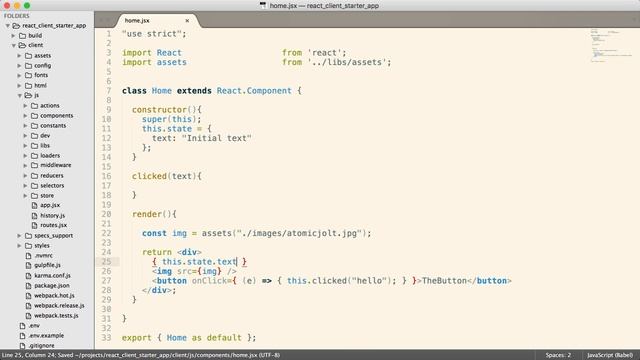This screenshot has height=360, width=640.
Task: Open .gitignore in the sidebar
Action: click(41, 346)
